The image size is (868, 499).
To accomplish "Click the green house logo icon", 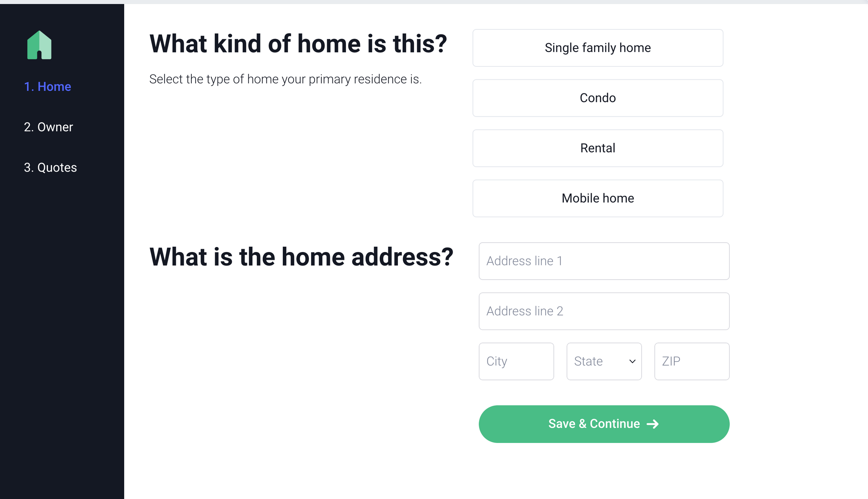I will [x=39, y=44].
